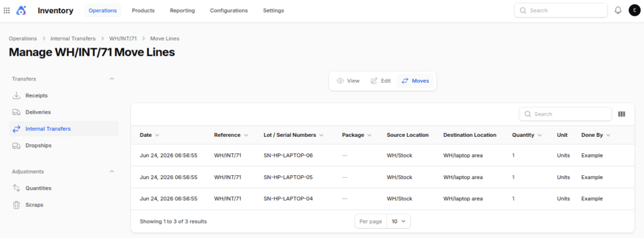The image size is (644, 238).
Task: Open the apps grid launcher icon
Action: click(6, 11)
